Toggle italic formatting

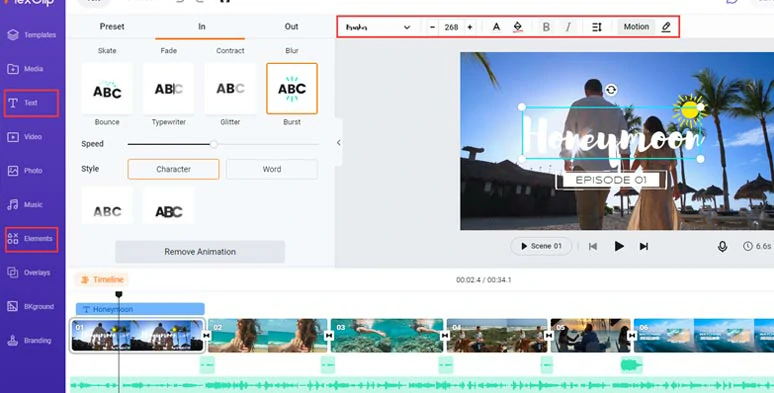click(568, 27)
